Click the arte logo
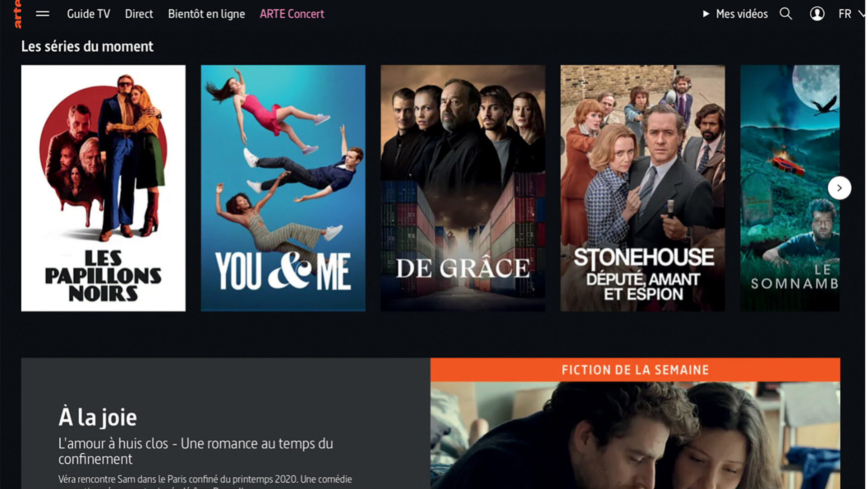 [17, 14]
